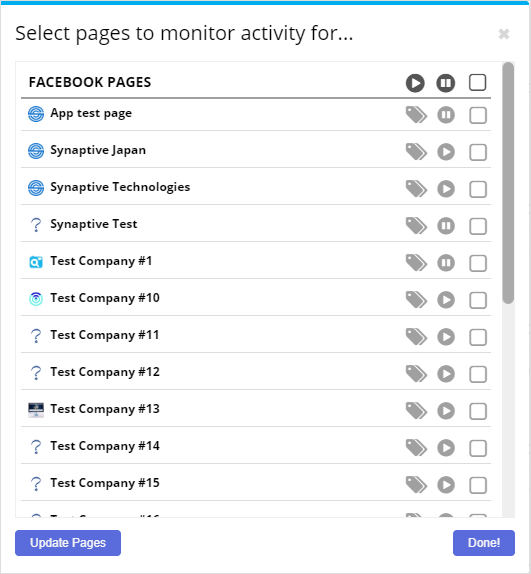
Task: Click the Update Pages button
Action: click(x=68, y=543)
